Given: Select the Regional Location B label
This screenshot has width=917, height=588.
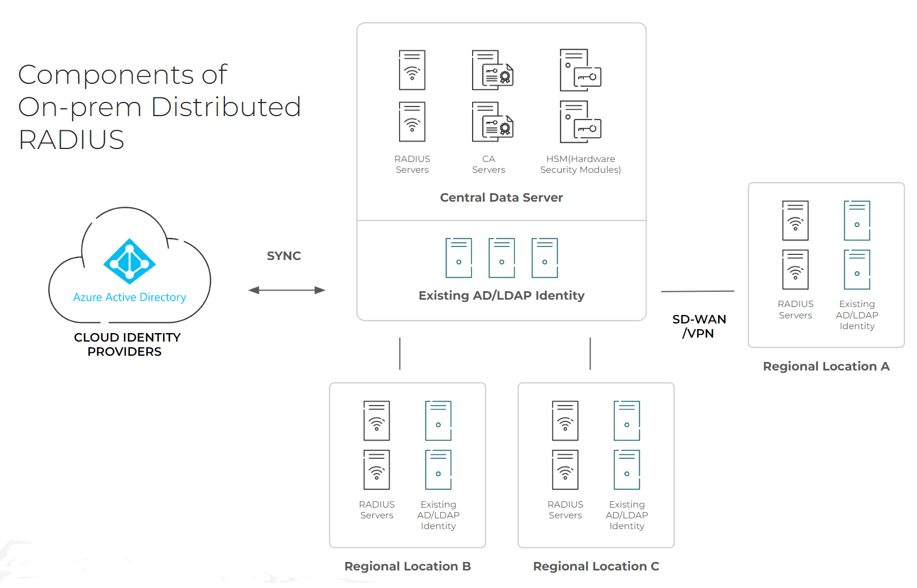Looking at the screenshot, I should pyautogui.click(x=407, y=565).
